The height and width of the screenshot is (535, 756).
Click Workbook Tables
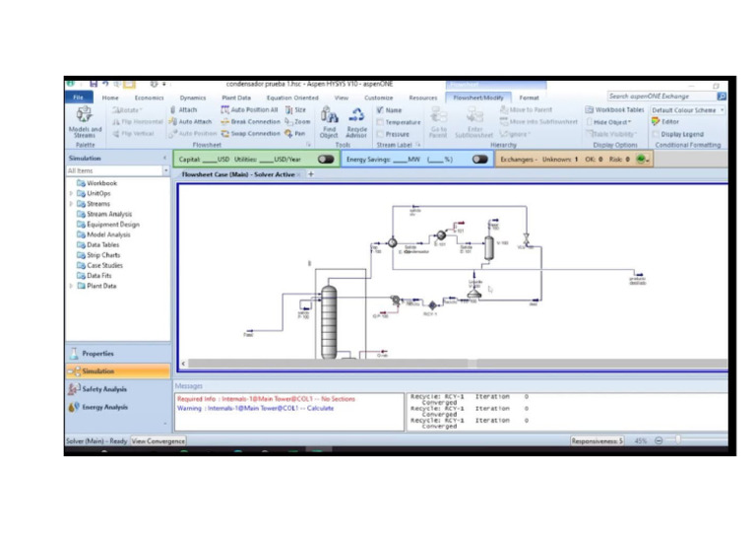(614, 110)
